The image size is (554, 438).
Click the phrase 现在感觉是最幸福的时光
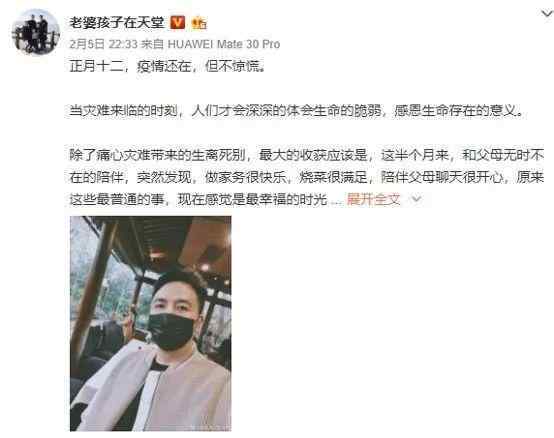[x=252, y=200]
